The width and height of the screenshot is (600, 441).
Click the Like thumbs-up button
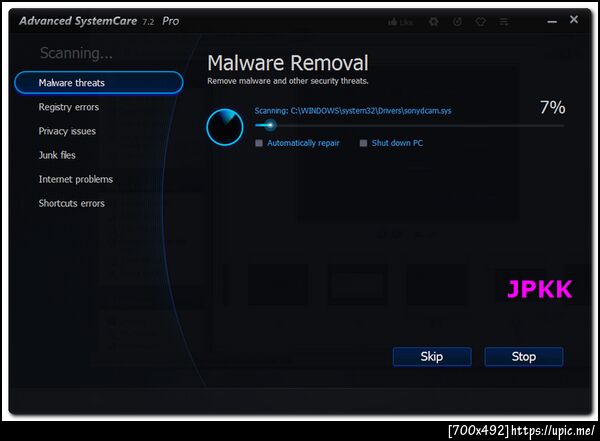tap(400, 22)
